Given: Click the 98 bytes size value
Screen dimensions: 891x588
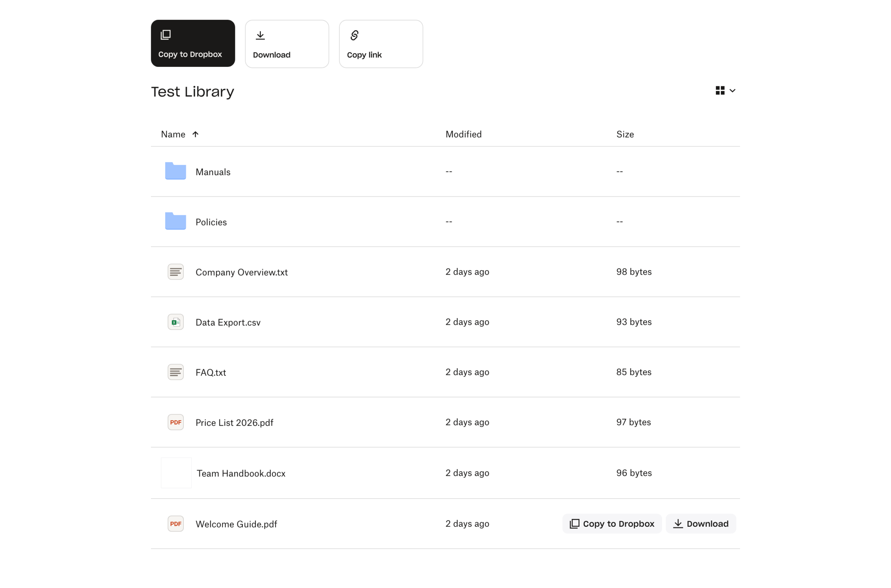Looking at the screenshot, I should 634,272.
